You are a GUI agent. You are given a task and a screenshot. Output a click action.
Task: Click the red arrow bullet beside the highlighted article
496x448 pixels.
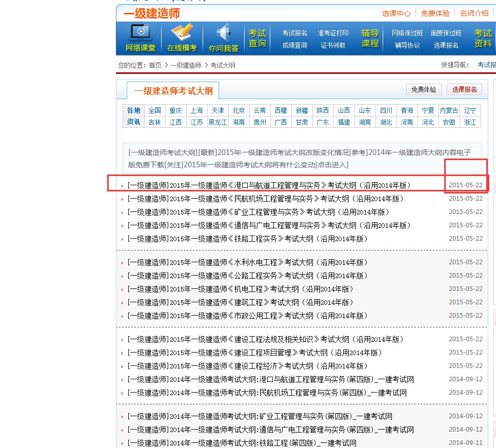pyautogui.click(x=122, y=184)
